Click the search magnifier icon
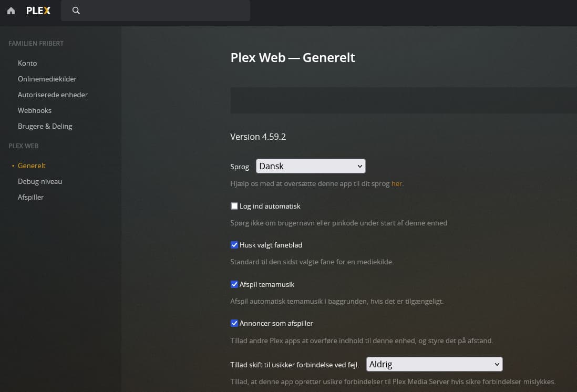 tap(76, 11)
